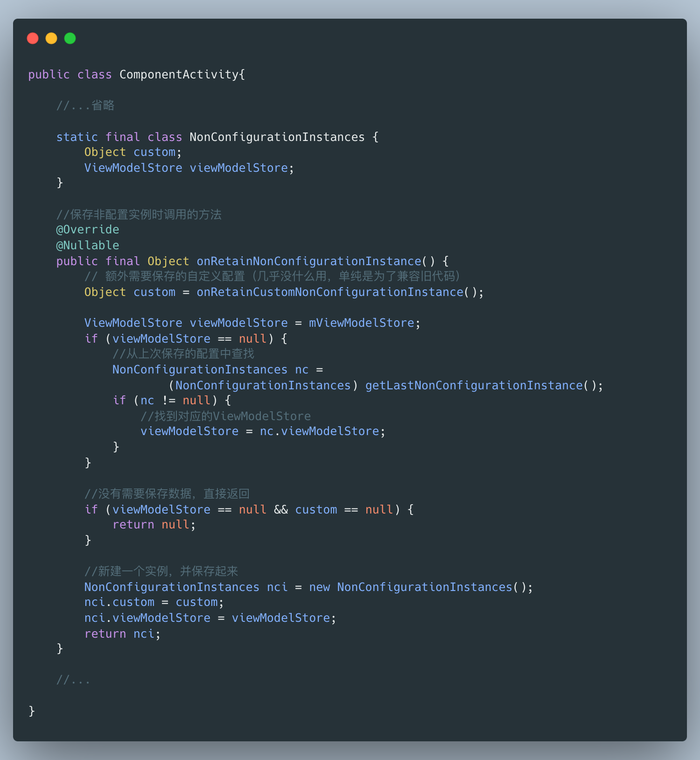Click comment '//没有需要保存数据，直接返回'

click(x=167, y=494)
